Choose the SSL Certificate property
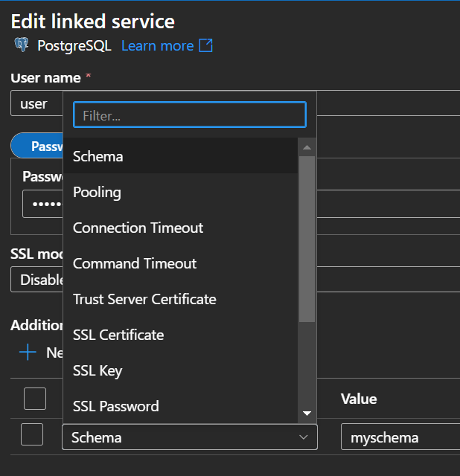The width and height of the screenshot is (460, 476). 180,335
